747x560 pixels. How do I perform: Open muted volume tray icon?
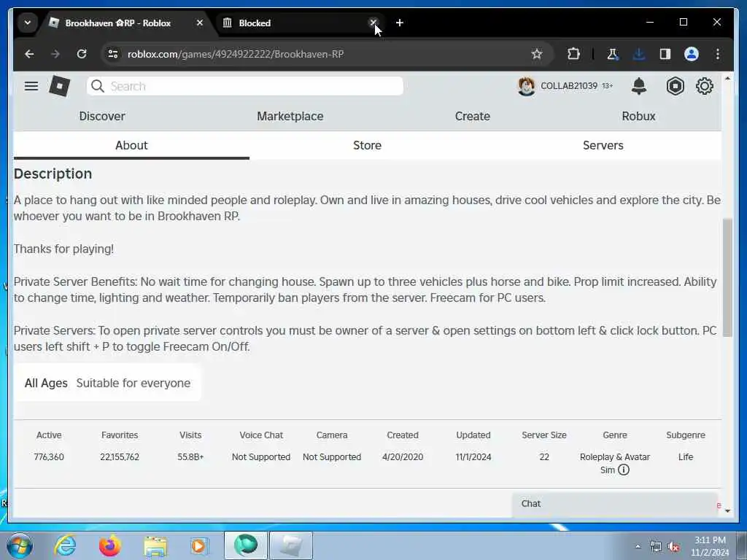pyautogui.click(x=673, y=547)
